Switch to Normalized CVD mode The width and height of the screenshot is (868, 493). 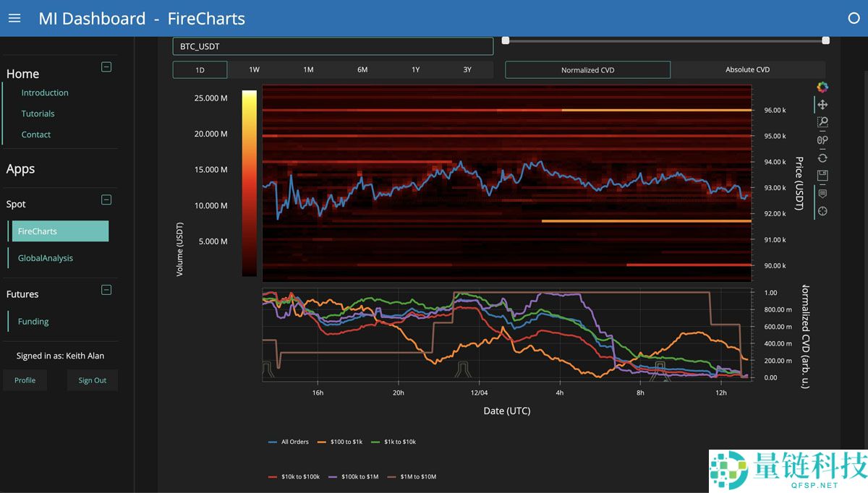click(x=587, y=69)
